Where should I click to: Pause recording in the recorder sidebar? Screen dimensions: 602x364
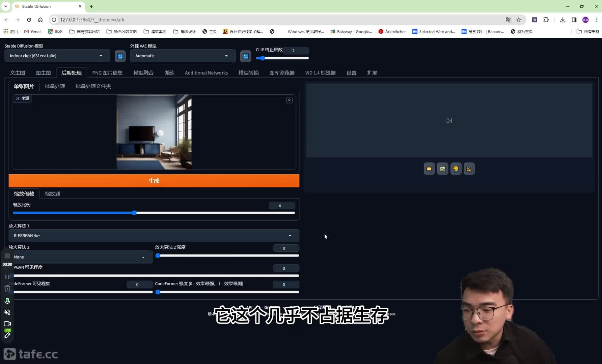(x=7, y=277)
